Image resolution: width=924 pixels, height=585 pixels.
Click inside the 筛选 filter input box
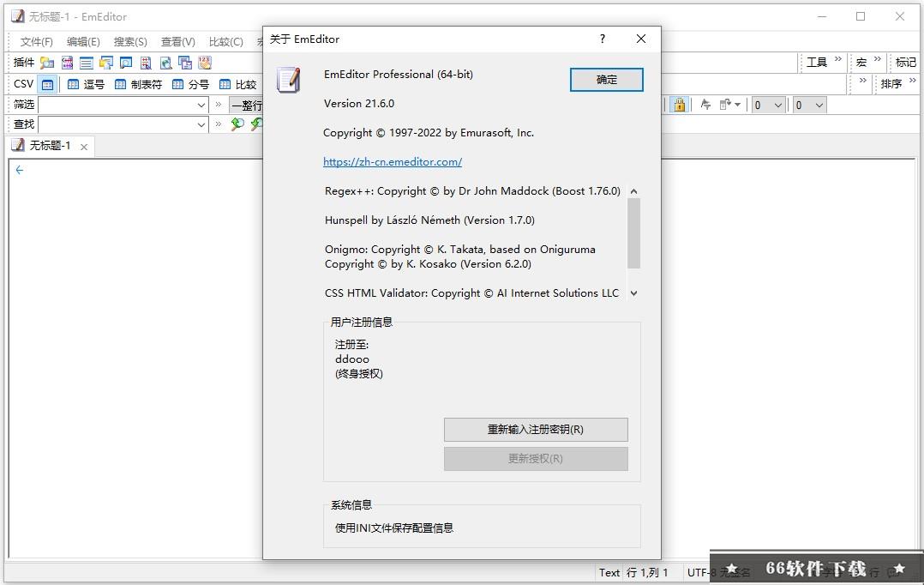click(117, 105)
